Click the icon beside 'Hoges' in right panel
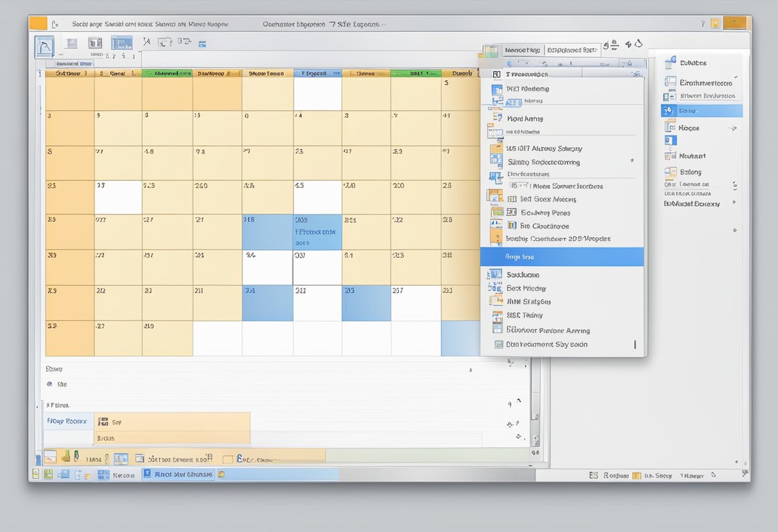The width and height of the screenshot is (778, 532). pos(670,128)
